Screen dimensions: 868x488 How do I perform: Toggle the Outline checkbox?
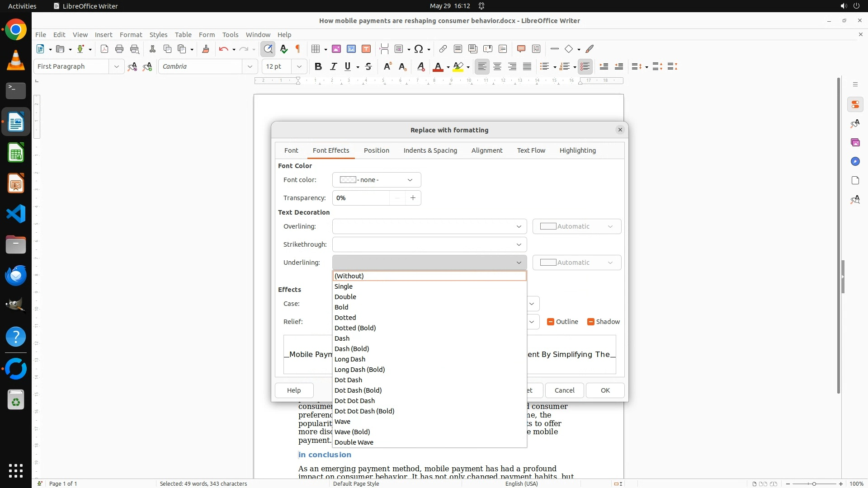[551, 322]
